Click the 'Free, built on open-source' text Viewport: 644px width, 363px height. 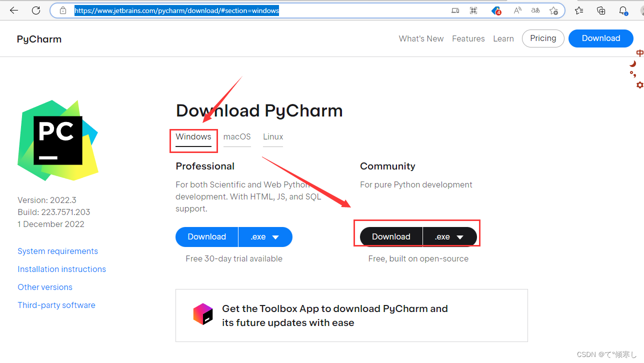tap(418, 258)
